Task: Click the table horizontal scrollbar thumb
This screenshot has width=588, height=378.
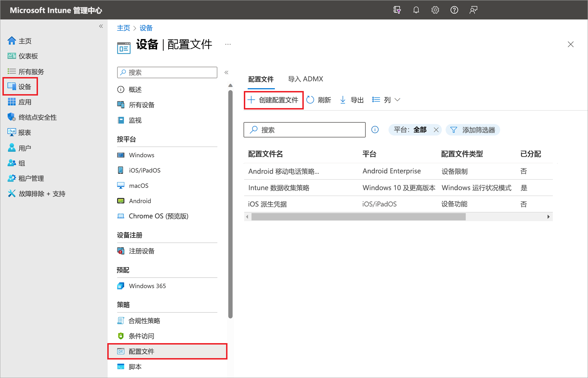Action: tap(358, 217)
